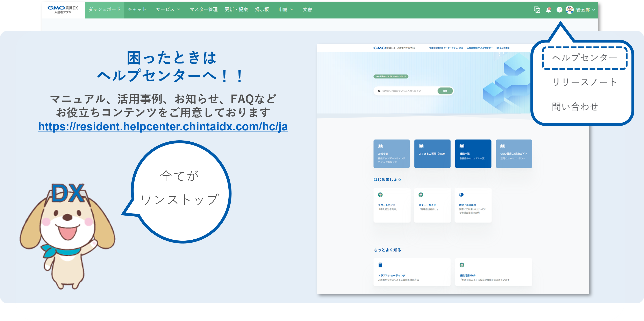Go to 更新・提案 in the nav bar
The image size is (644, 321).
[236, 9]
